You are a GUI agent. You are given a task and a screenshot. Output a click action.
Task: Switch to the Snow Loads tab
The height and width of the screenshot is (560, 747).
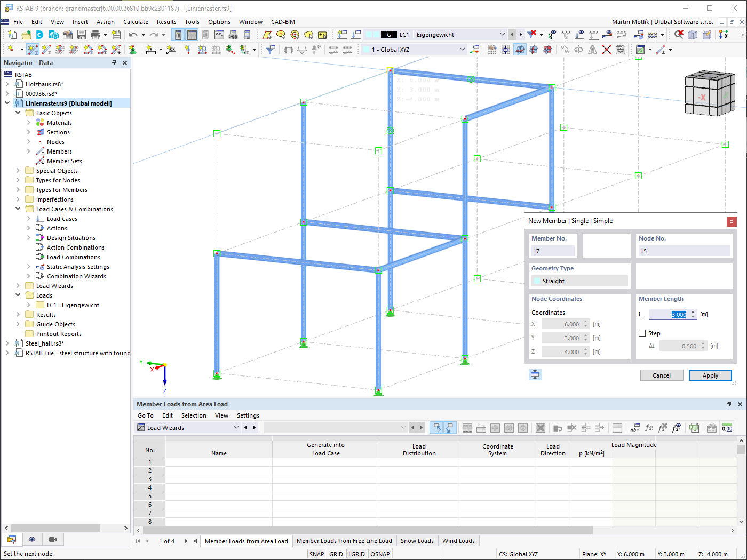417,541
